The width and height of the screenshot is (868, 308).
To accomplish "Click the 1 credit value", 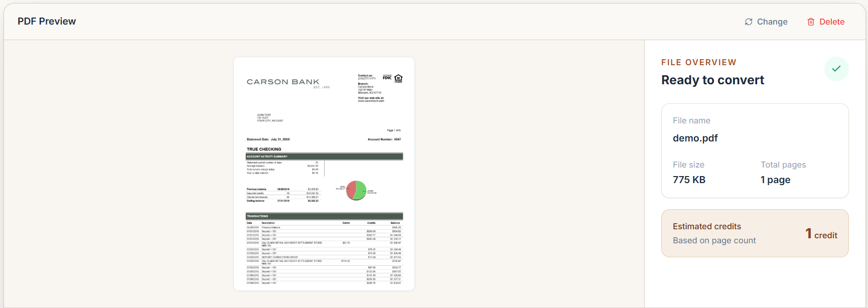I will (x=821, y=234).
